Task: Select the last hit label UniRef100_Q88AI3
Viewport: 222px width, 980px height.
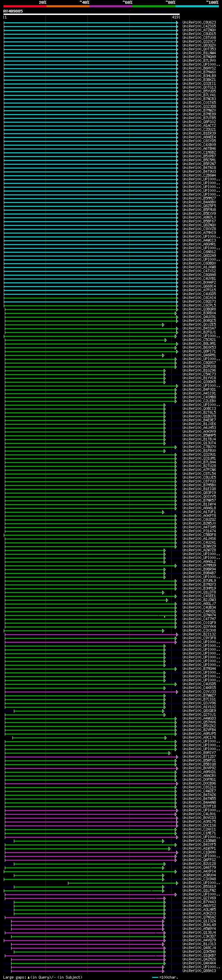Action: tap(199, 971)
